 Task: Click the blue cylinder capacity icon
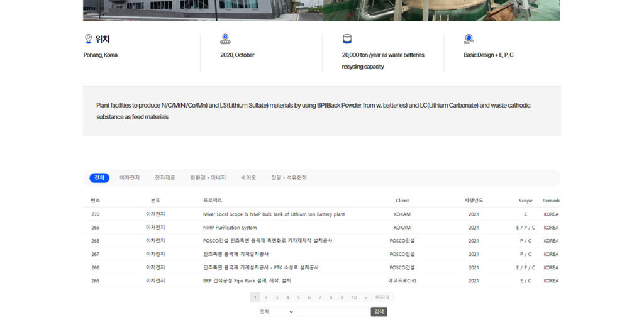click(x=347, y=39)
